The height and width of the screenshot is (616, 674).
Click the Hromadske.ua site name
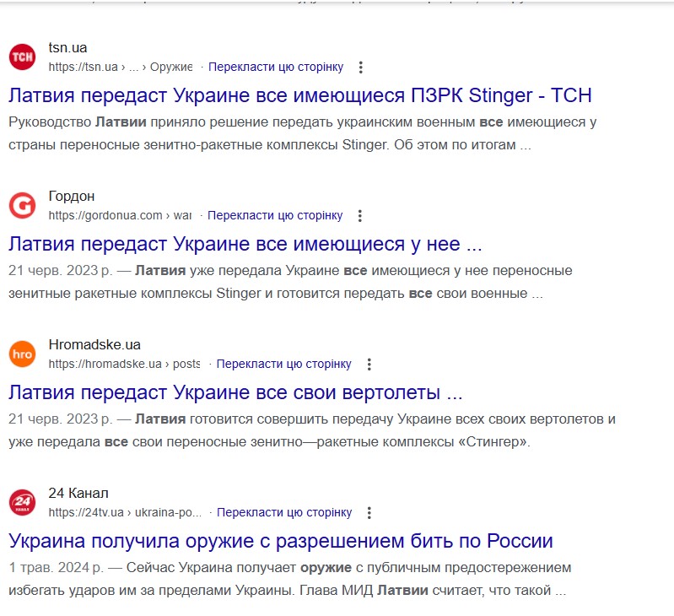point(94,345)
